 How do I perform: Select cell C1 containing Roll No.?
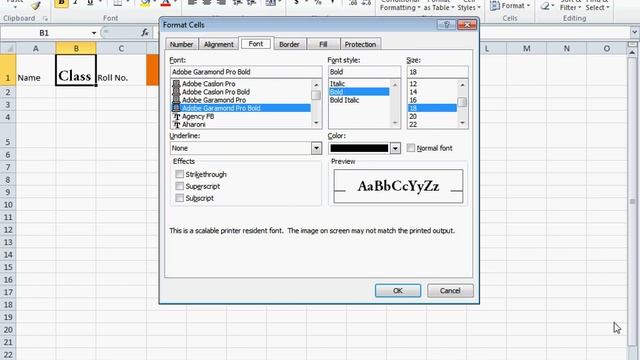[x=121, y=70]
